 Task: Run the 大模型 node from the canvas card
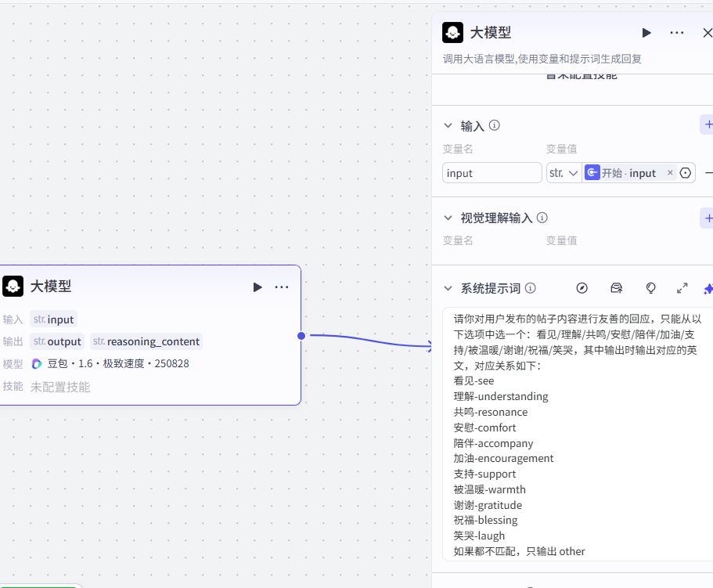pos(257,287)
